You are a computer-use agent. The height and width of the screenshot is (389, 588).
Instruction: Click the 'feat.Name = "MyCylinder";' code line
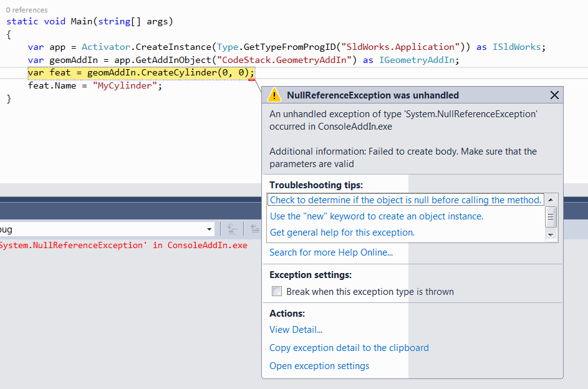(95, 86)
